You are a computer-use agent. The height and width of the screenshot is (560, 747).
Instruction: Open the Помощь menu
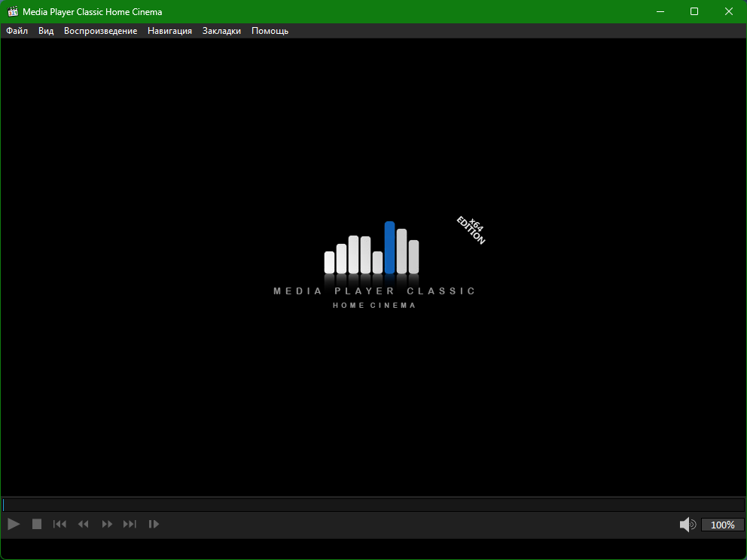pos(270,31)
